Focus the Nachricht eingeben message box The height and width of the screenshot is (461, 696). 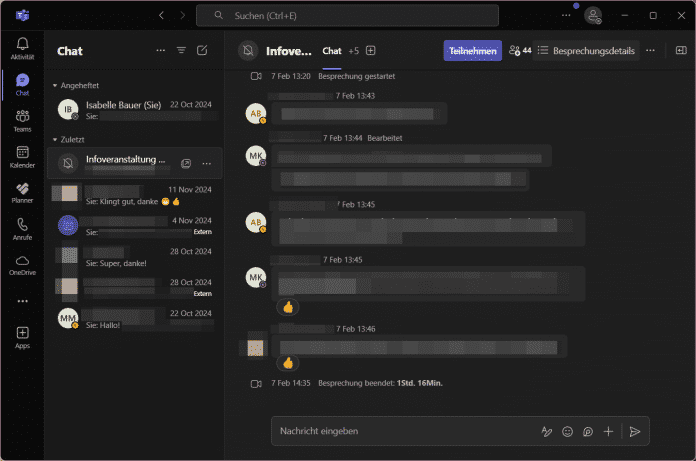tap(406, 431)
